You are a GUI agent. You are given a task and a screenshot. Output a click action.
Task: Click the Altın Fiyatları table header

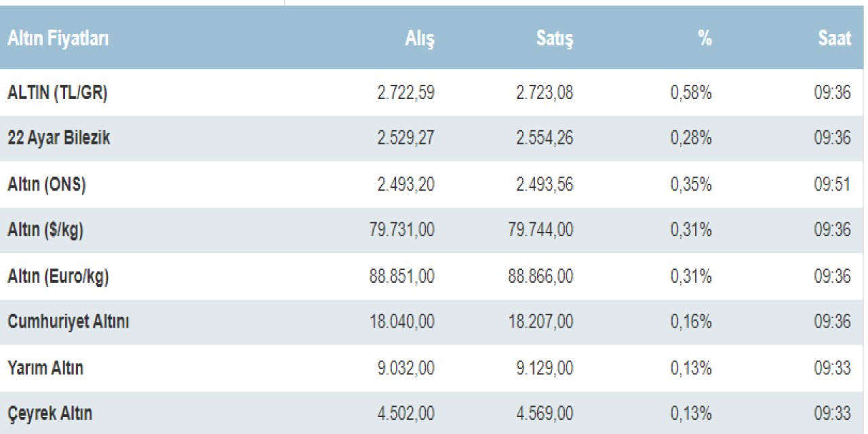point(58,39)
